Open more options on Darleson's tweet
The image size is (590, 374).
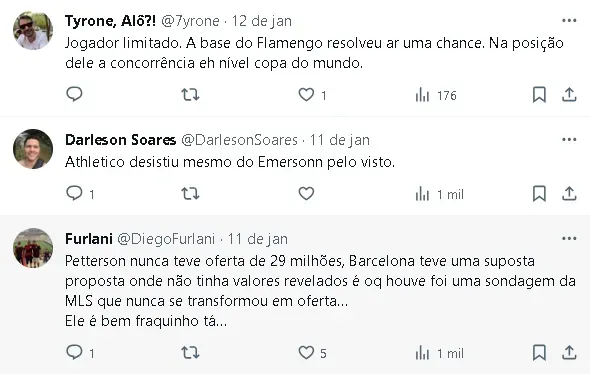[569, 140]
